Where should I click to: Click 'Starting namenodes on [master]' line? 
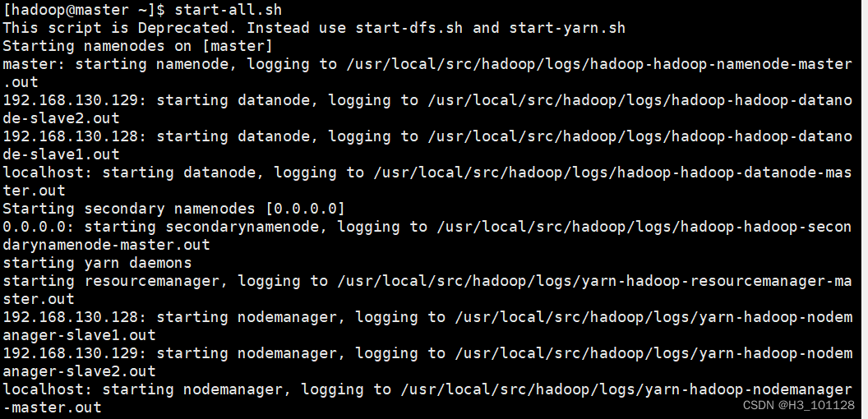[138, 45]
